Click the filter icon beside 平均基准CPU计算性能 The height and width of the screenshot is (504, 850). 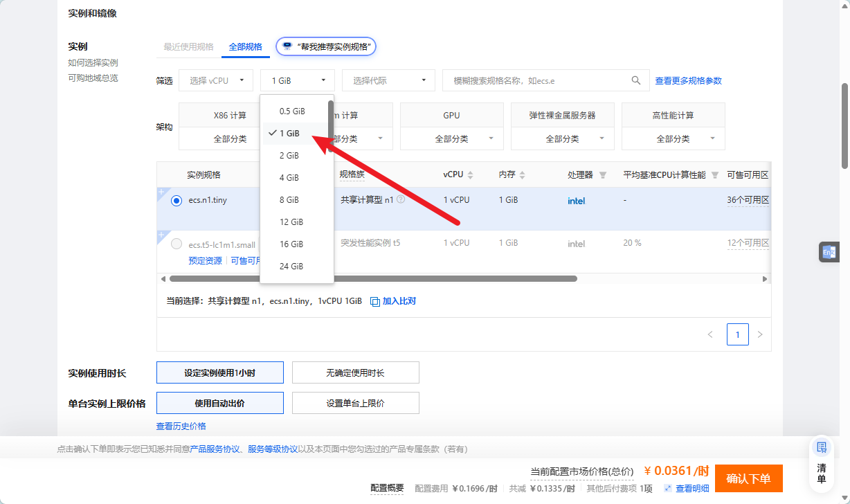(715, 175)
